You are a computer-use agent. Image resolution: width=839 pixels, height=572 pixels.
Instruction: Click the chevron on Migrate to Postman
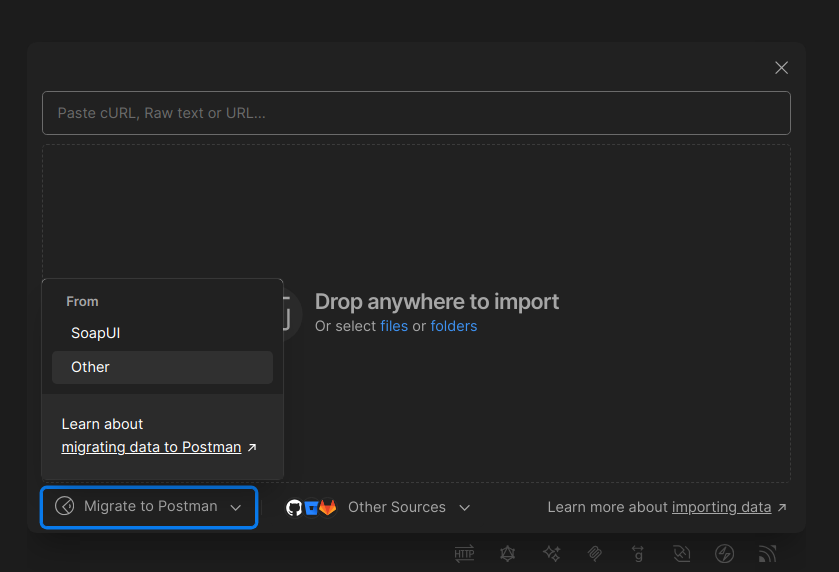235,507
